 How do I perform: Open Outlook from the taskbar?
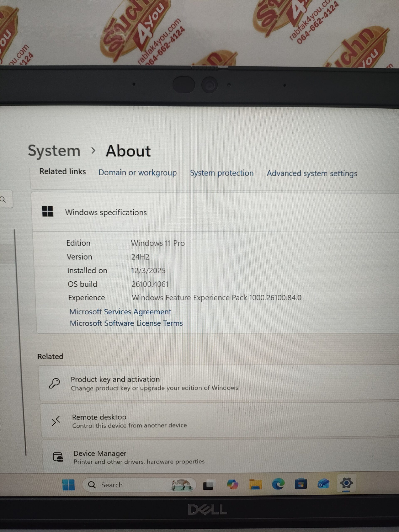click(x=324, y=483)
